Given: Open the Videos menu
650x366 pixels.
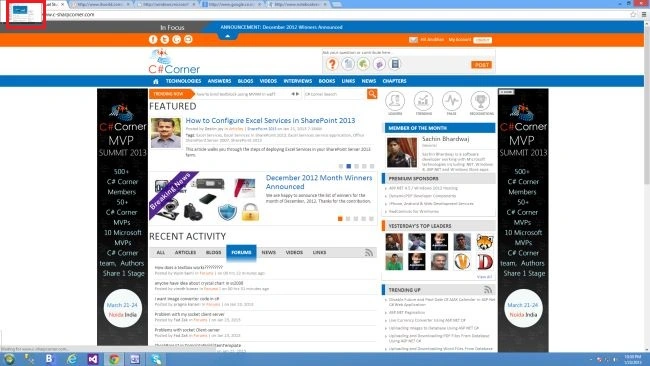Looking at the screenshot, I should pos(268,81).
